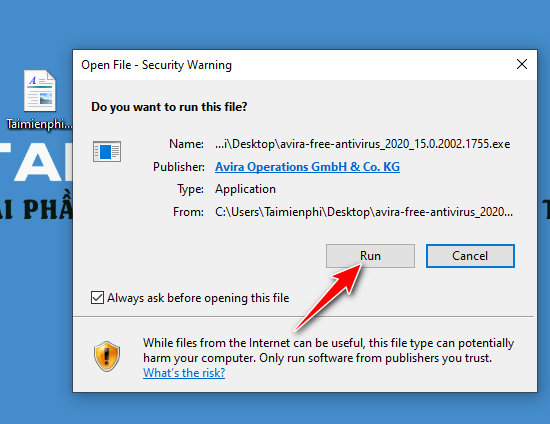This screenshot has height=424, width=550.
Task: Click the "Open File - Security Warning" title
Action: click(156, 65)
